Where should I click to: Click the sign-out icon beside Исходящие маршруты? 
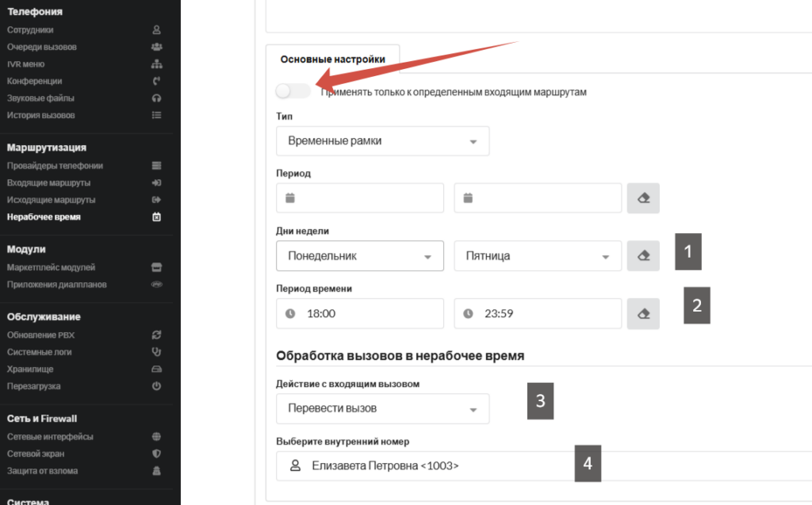(156, 200)
